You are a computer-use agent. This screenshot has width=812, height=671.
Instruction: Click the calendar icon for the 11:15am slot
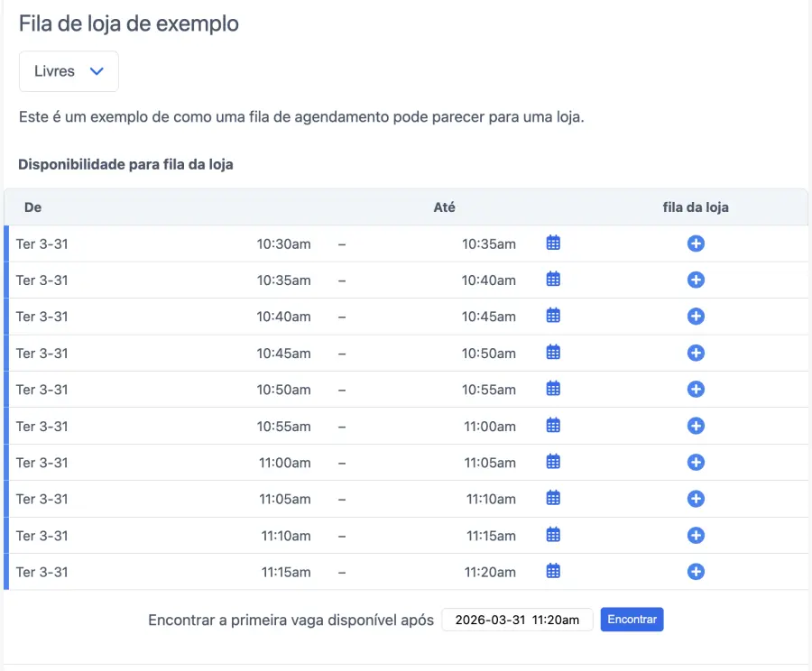tap(553, 571)
